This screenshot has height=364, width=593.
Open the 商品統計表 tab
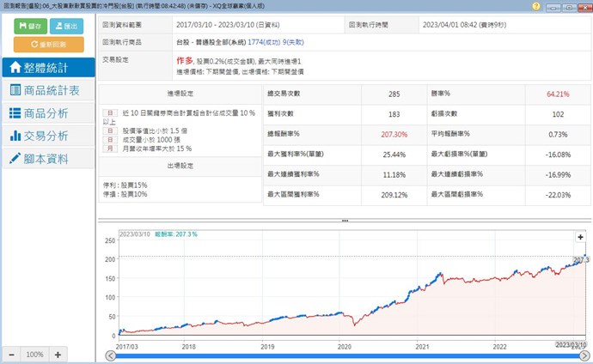47,90
